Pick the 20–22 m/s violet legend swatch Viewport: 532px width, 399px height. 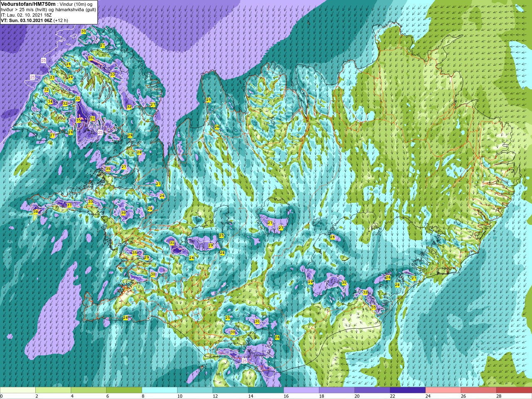click(x=372, y=390)
